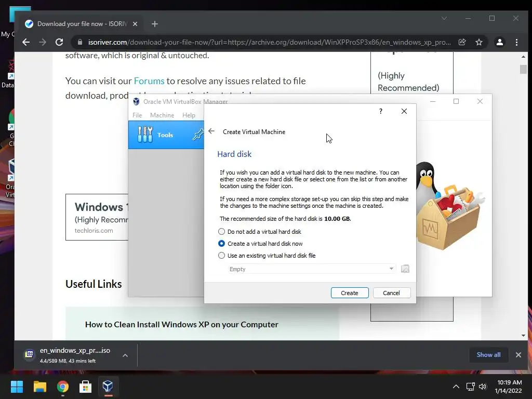Screen dimensions: 532x399
Task: Close the Chrome downloads bar
Action: 518,354
